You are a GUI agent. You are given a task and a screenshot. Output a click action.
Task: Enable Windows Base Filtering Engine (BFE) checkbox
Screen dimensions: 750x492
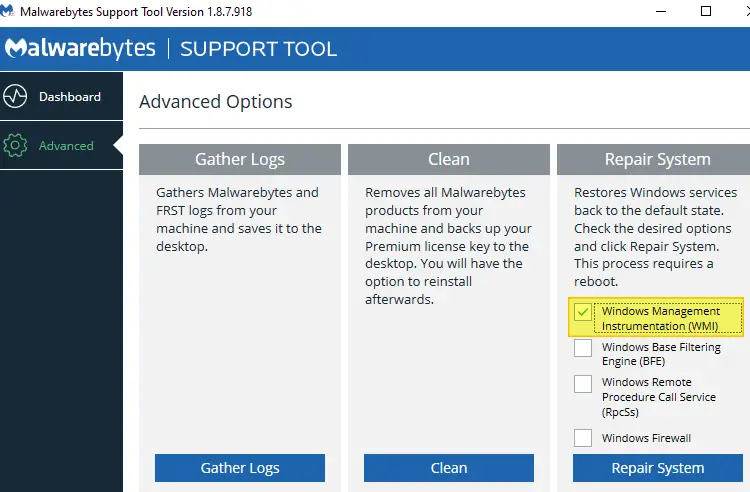coord(583,348)
